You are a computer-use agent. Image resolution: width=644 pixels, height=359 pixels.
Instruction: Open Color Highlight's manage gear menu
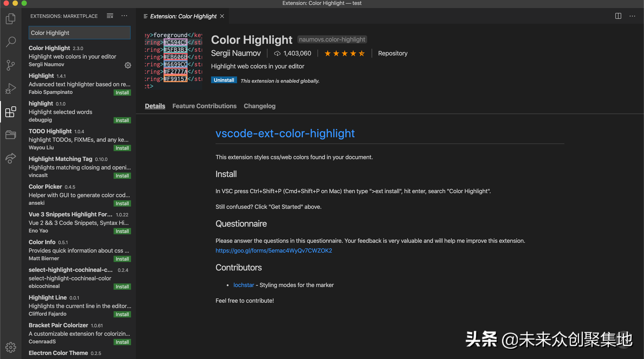[128, 65]
